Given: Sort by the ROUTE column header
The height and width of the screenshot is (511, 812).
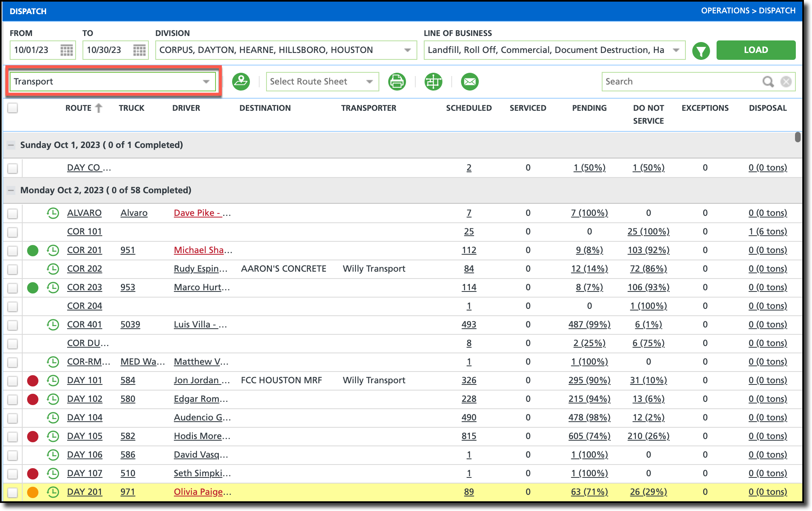Looking at the screenshot, I should [79, 108].
